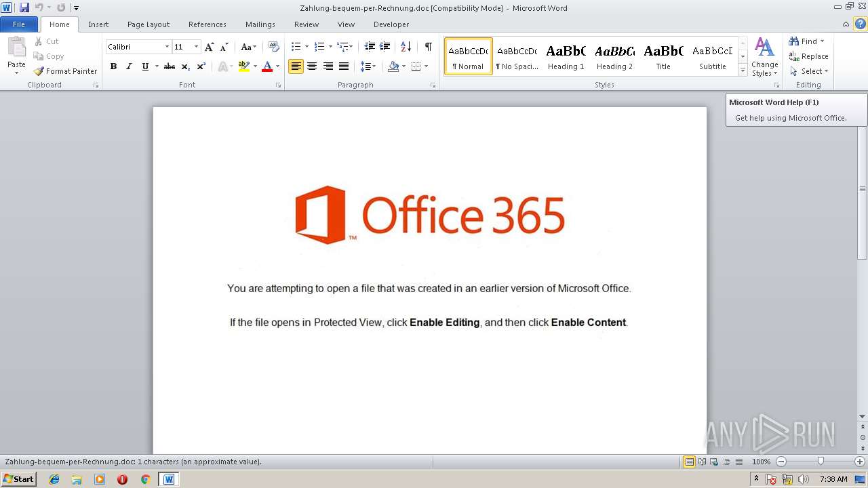Click the Text Highlight Color swatch
Viewport: 868px width, 488px height.
[x=244, y=66]
